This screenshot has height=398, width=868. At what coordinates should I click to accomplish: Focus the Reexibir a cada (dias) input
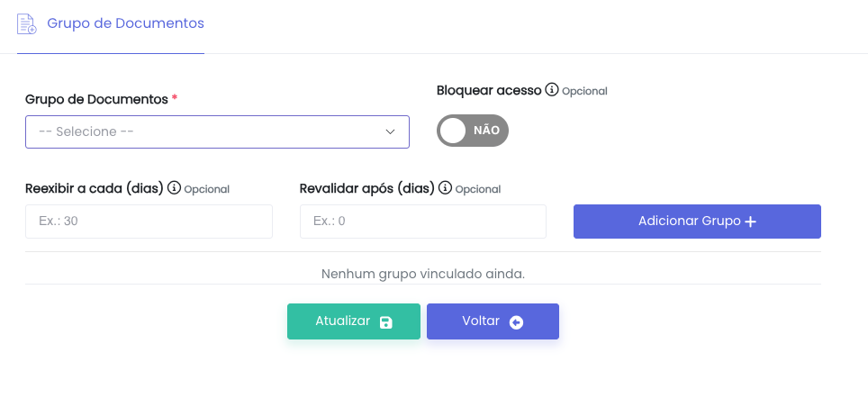pyautogui.click(x=149, y=221)
